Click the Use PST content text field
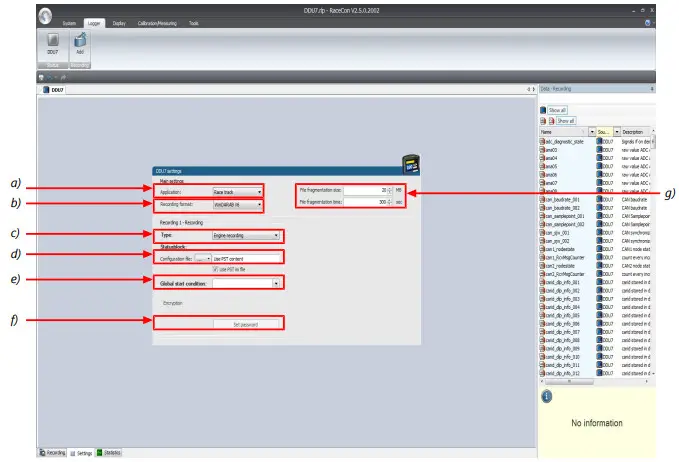679x462 pixels. (246, 258)
